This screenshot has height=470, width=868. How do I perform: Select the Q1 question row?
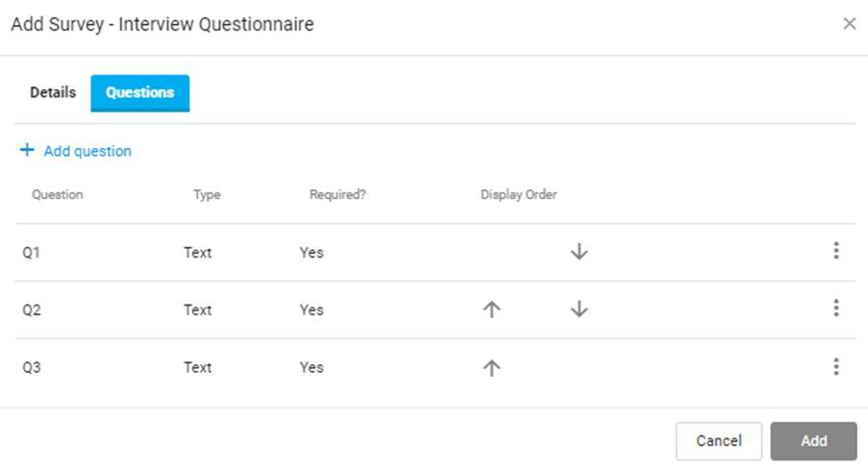coord(435,253)
